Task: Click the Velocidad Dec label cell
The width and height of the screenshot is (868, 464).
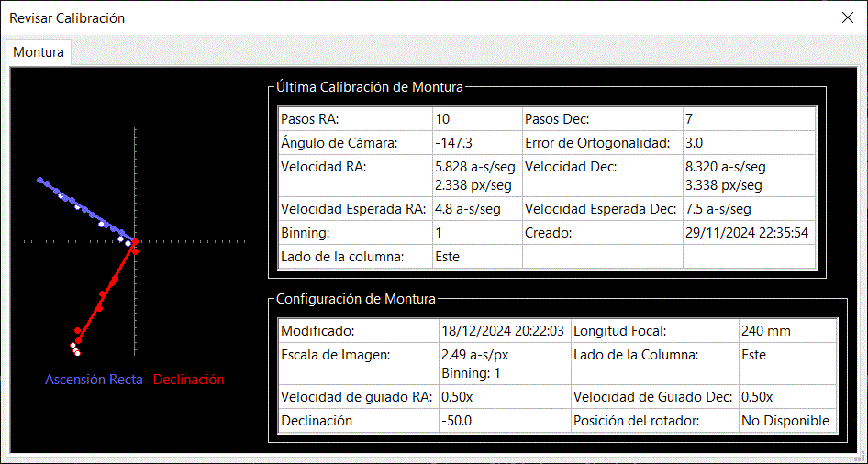Action: [602, 175]
